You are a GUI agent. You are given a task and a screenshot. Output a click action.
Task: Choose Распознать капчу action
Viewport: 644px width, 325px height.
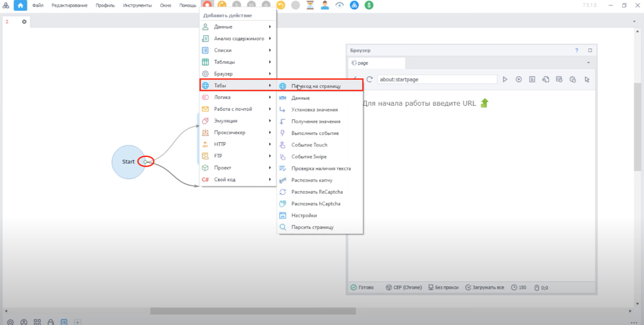[x=320, y=180]
